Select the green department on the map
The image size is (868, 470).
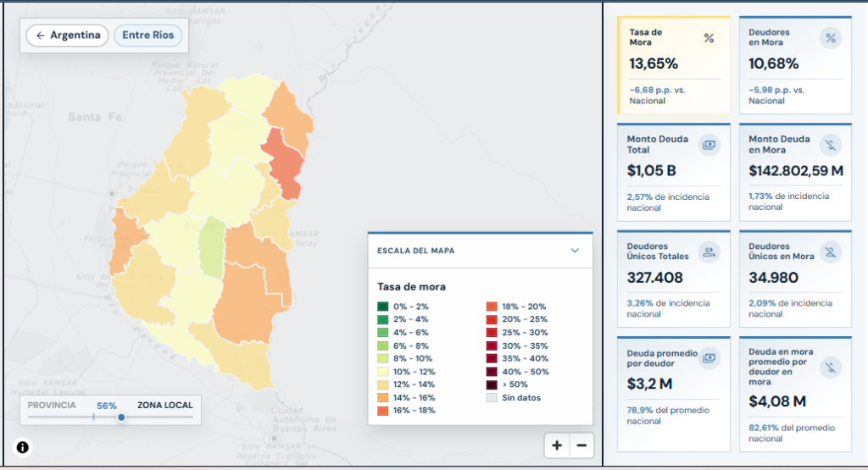pos(212,247)
